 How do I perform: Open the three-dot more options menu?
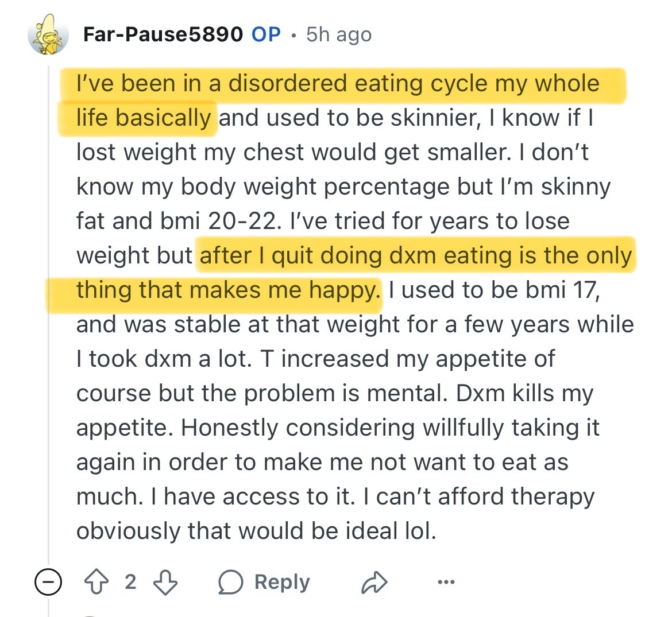coord(446,583)
